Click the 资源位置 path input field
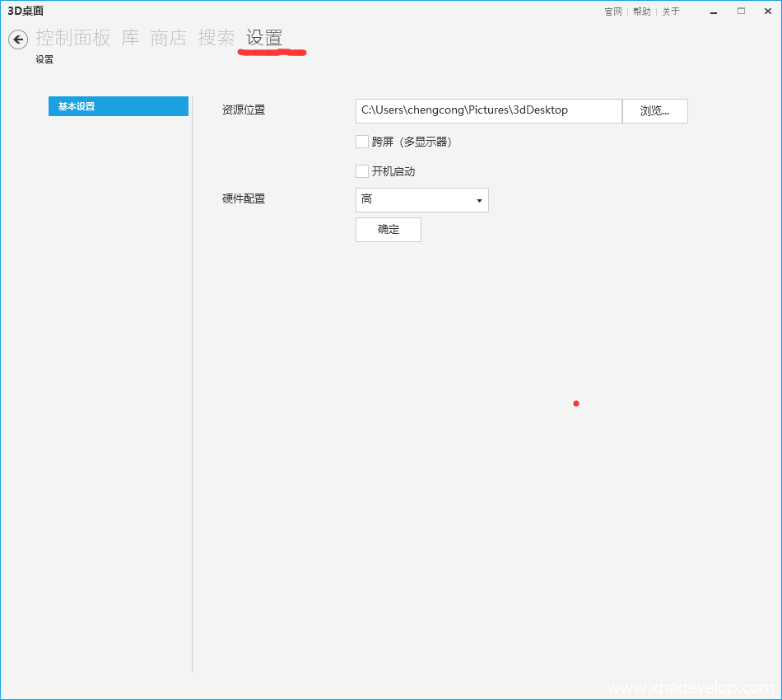This screenshot has width=782, height=700. pos(488,110)
